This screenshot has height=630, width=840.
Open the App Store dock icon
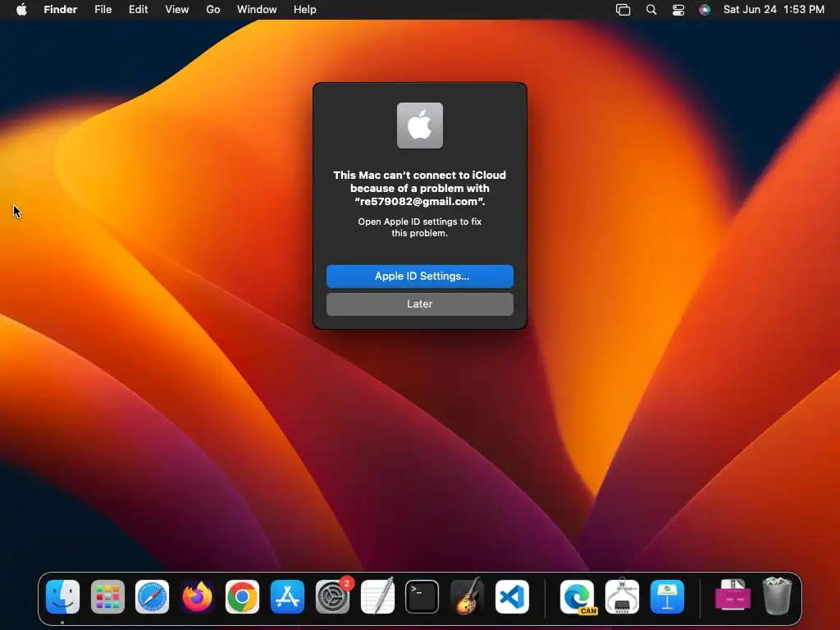[287, 597]
